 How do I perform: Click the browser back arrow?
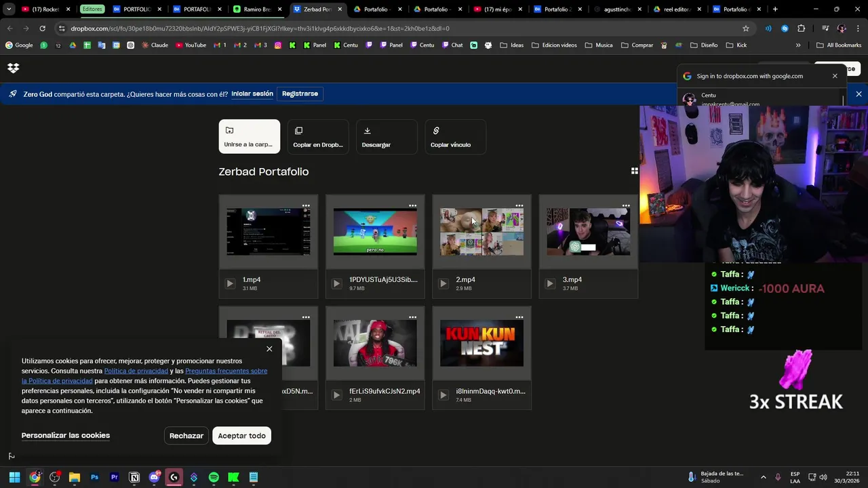[x=9, y=28]
